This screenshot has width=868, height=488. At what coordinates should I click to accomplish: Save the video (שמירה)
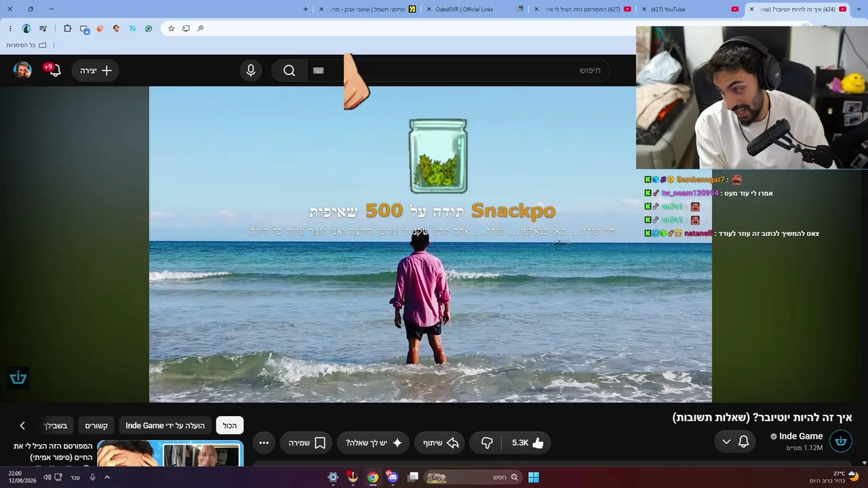(x=307, y=443)
